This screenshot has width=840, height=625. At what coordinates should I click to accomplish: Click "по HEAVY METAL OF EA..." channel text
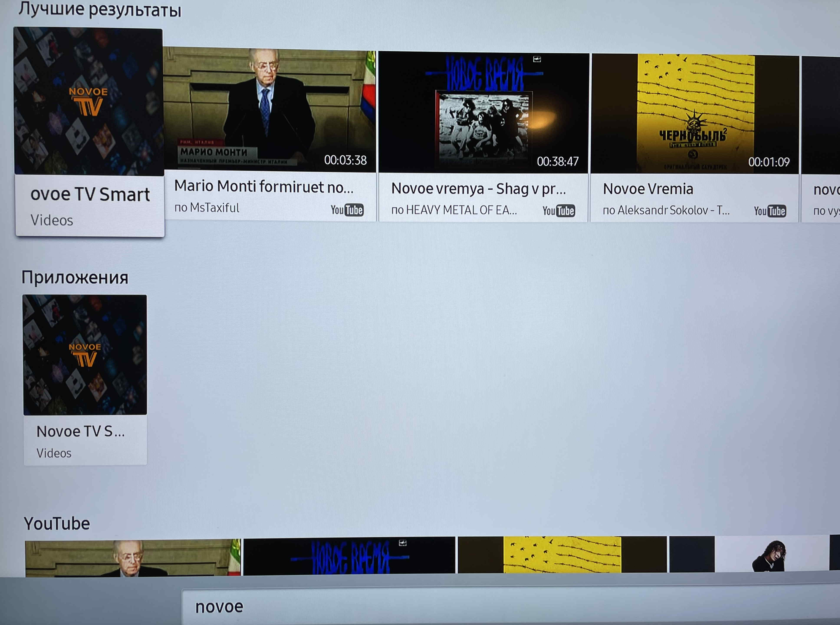pos(454,210)
